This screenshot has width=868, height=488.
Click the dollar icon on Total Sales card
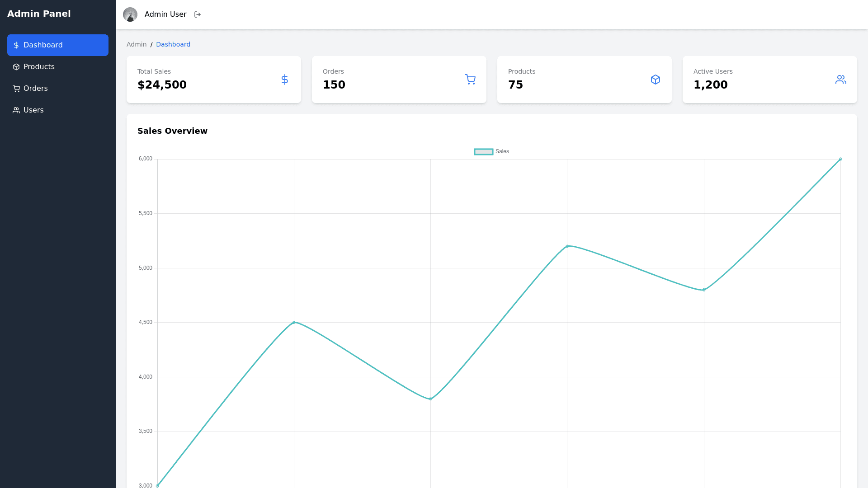point(285,79)
